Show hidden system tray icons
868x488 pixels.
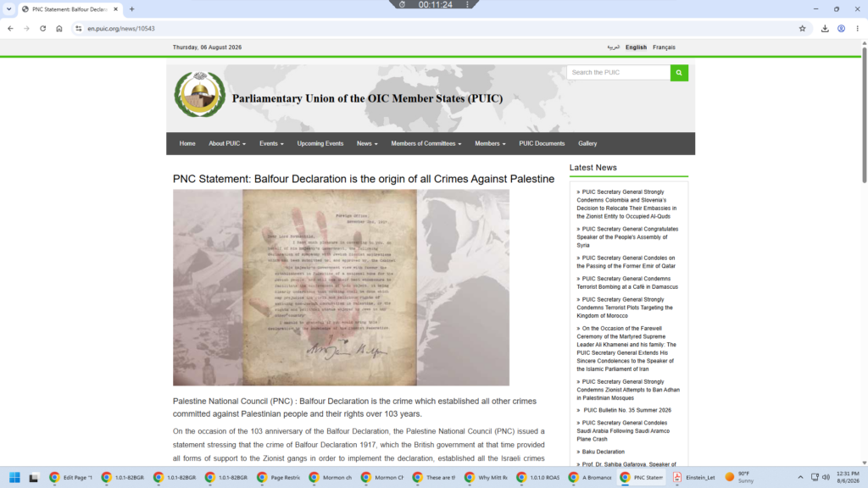[800, 477]
